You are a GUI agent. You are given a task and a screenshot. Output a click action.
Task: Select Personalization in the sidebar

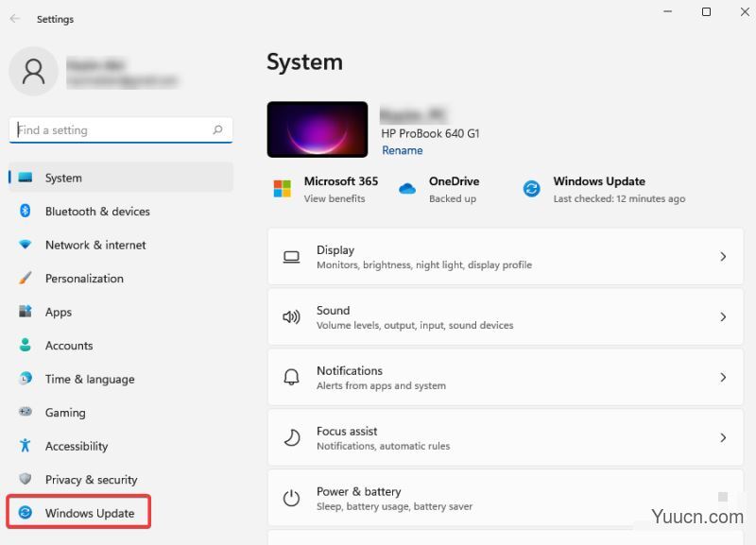[x=121, y=279]
